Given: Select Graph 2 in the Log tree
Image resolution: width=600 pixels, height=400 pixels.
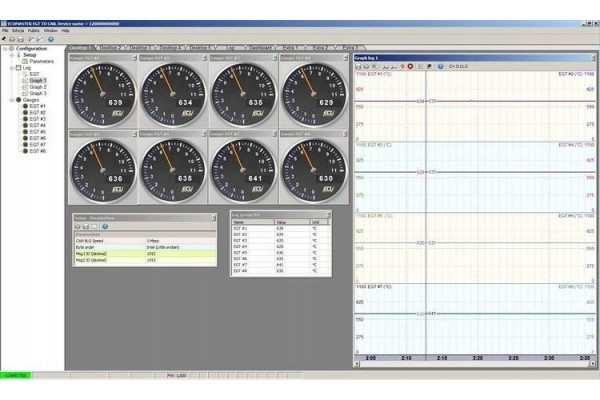Looking at the screenshot, I should pyautogui.click(x=38, y=87).
